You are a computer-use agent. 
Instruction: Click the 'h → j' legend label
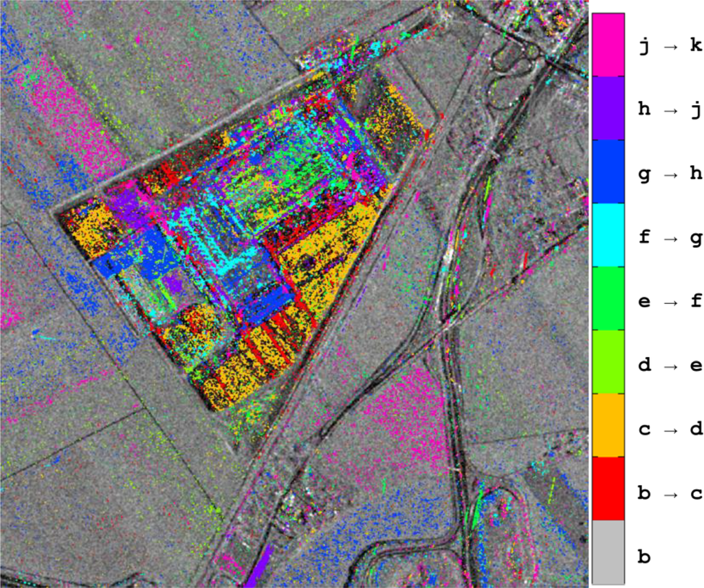670,109
